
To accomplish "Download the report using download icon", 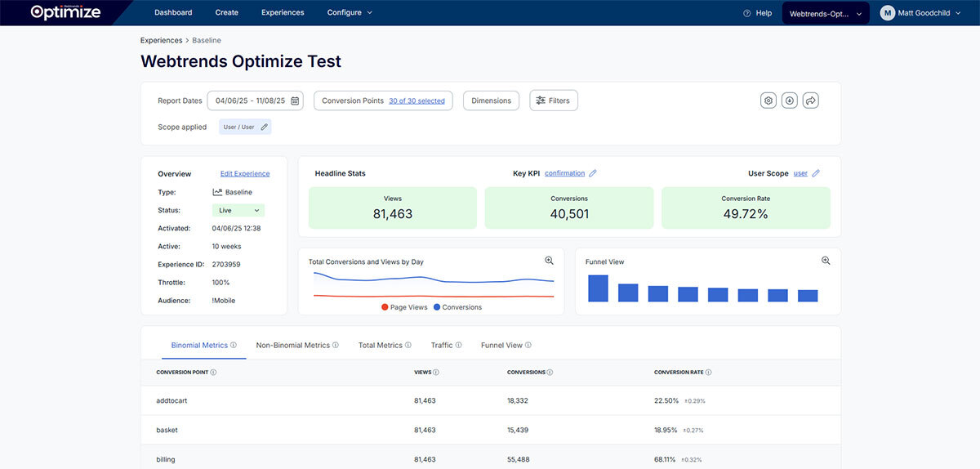I will 790,100.
